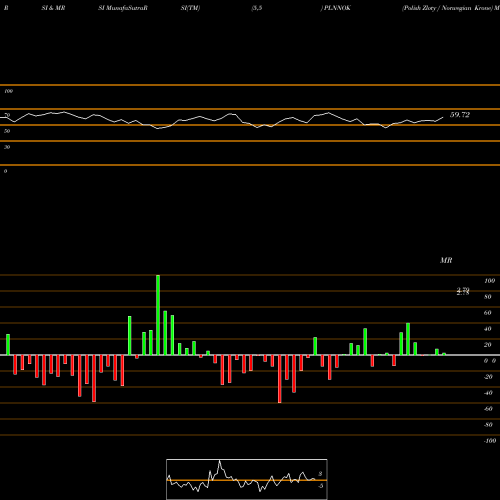Click the PLNNOK symbol text in header
Screen dimensions: 500x500
tap(337, 8)
